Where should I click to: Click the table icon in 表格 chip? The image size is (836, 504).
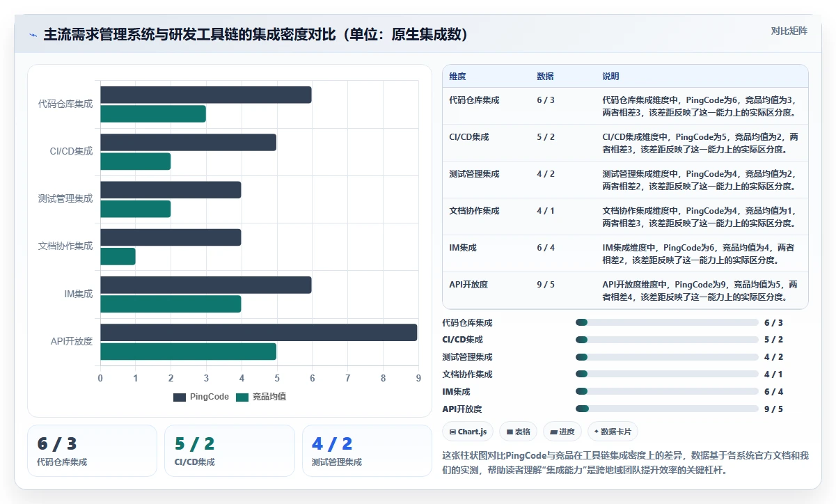point(510,432)
